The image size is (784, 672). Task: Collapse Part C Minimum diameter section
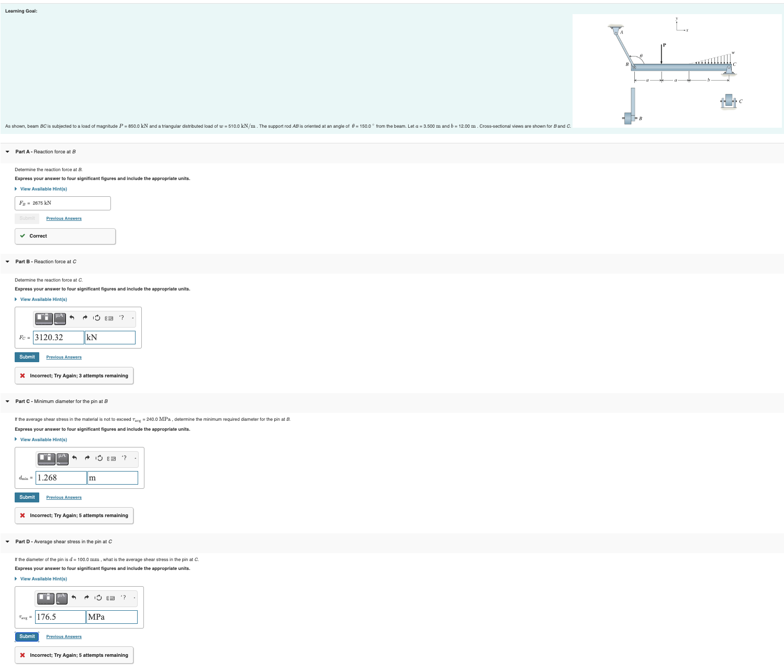pyautogui.click(x=7, y=401)
